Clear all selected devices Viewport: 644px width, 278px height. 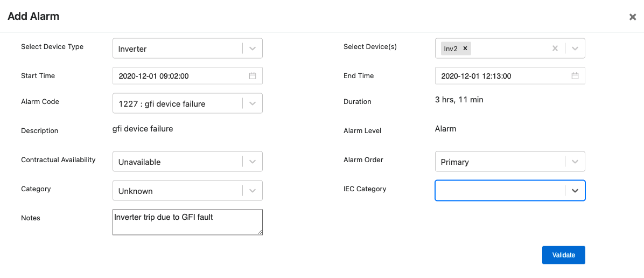555,48
